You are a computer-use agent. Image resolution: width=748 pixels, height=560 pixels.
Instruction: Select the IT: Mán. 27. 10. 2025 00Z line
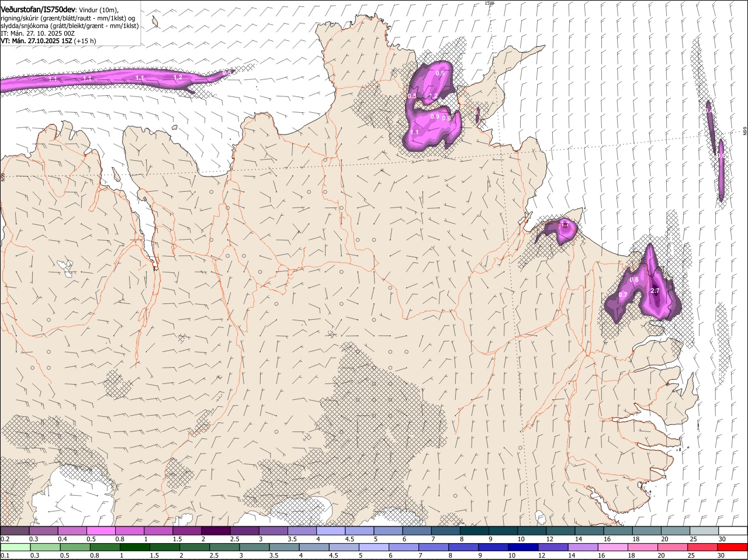pos(37,33)
